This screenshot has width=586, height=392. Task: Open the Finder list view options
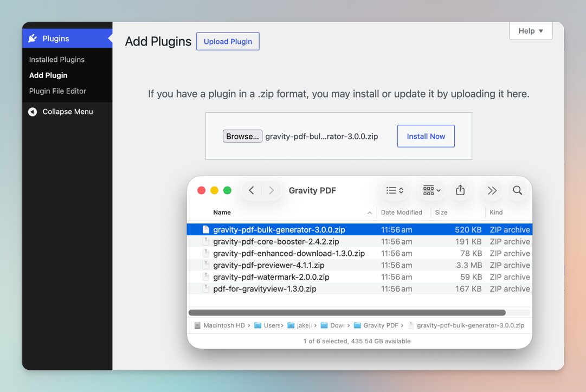(395, 191)
